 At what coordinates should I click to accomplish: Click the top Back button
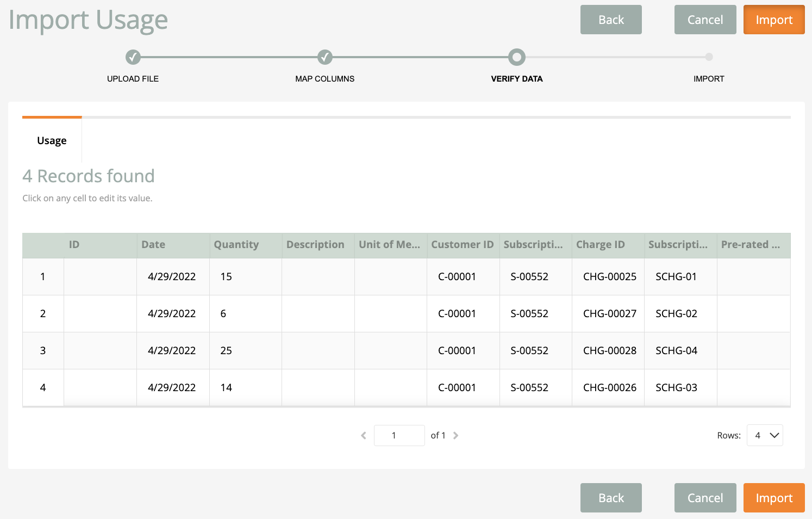(x=611, y=20)
